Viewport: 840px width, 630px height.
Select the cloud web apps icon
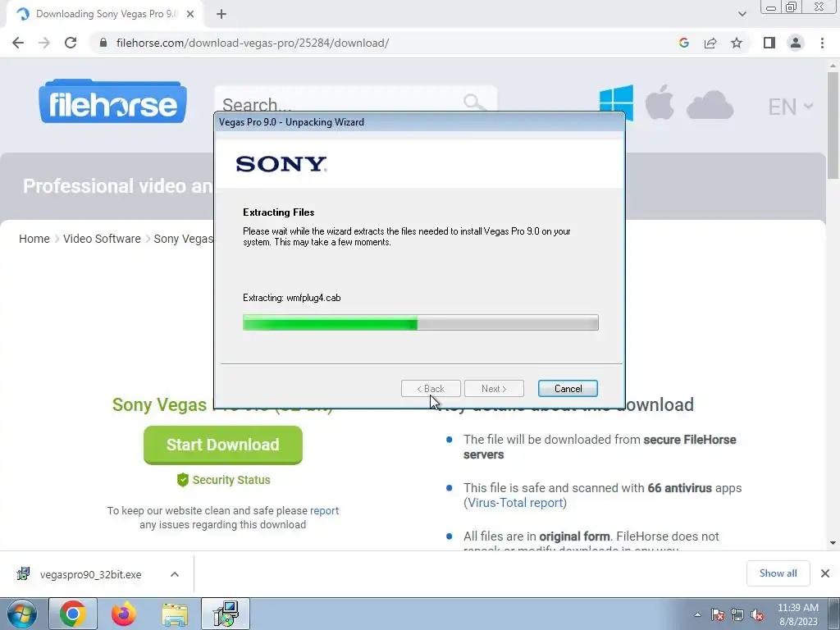tap(710, 104)
